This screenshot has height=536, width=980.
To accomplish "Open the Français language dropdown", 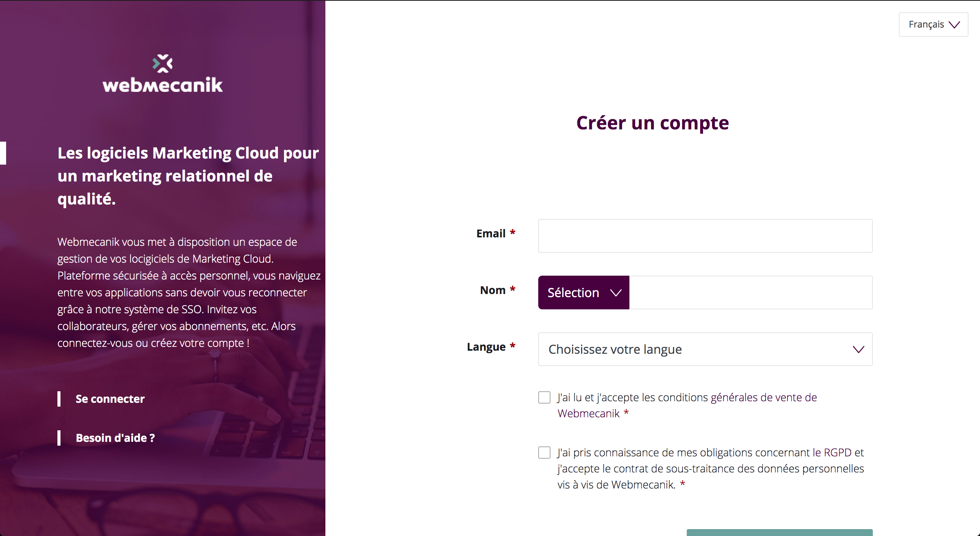I will tap(933, 25).
